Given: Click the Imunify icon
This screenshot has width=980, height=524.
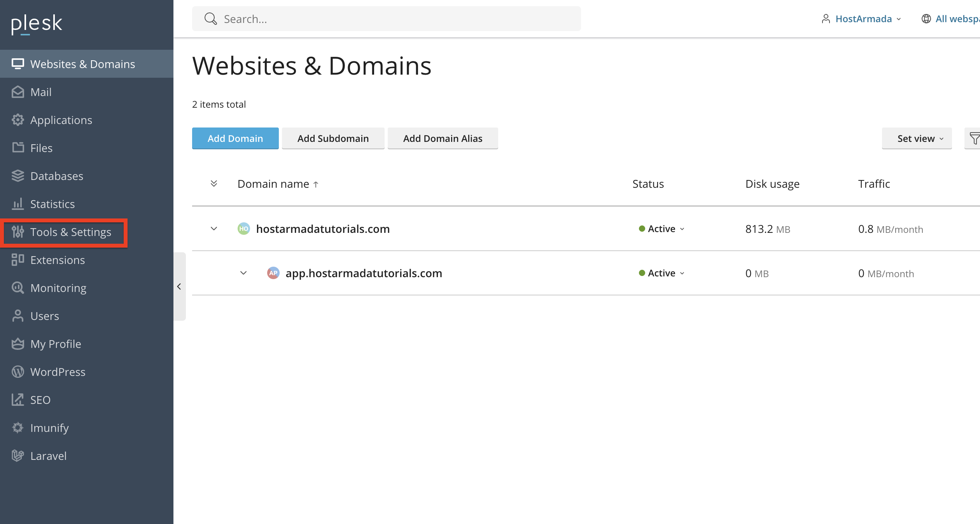Looking at the screenshot, I should [x=18, y=428].
